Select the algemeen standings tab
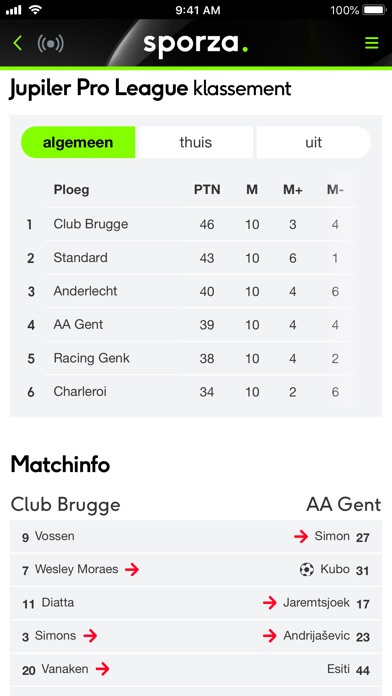Image resolution: width=392 pixels, height=696 pixels. pos(78,142)
